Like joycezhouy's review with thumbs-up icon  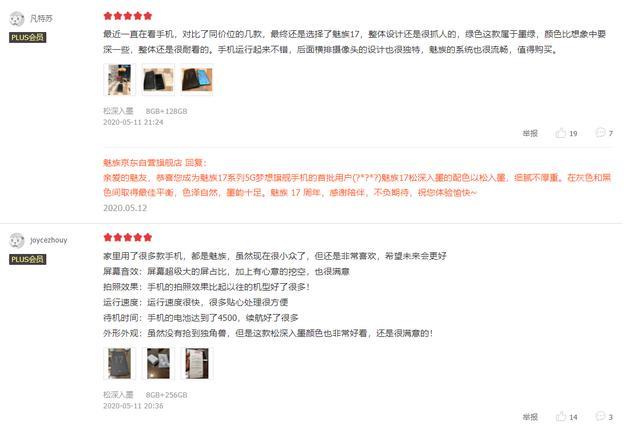[561, 416]
